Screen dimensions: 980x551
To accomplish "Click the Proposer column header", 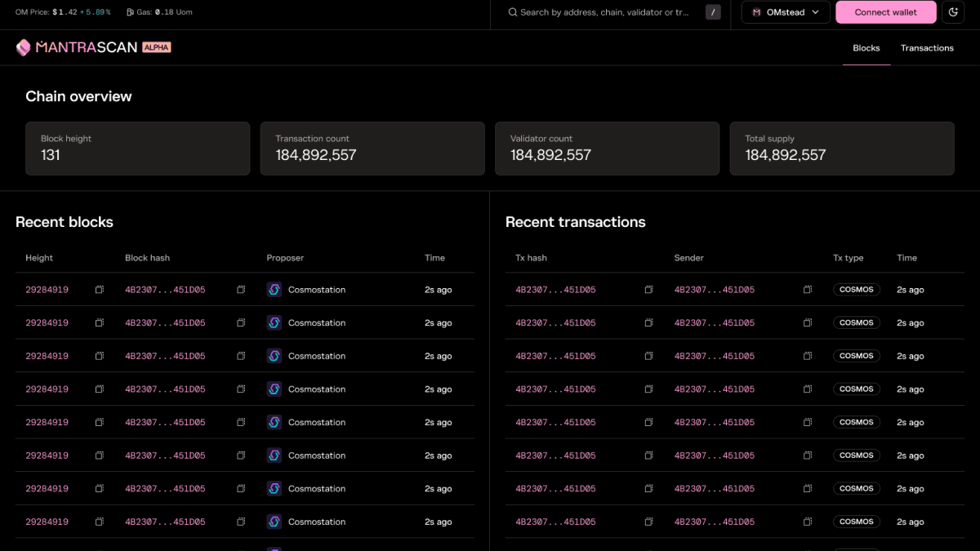I will [x=285, y=258].
